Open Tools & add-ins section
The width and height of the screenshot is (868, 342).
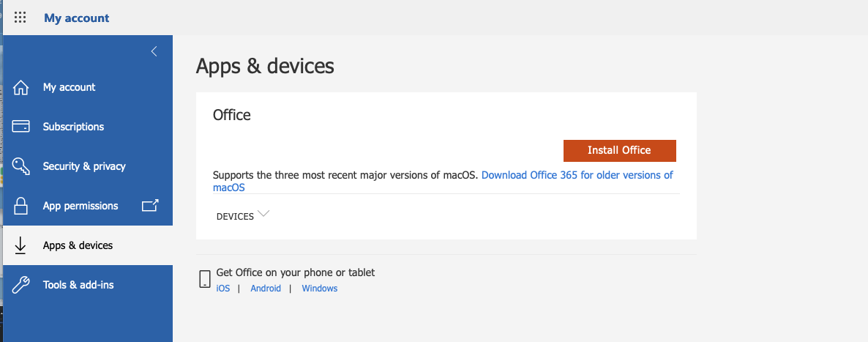point(78,285)
